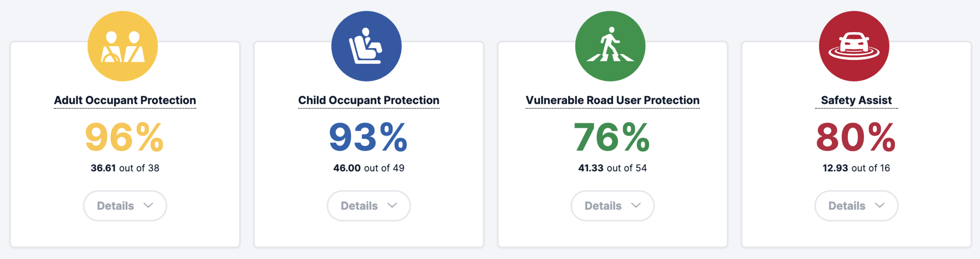980x259 pixels.
Task: Click the 93% child occupant score
Action: (368, 137)
